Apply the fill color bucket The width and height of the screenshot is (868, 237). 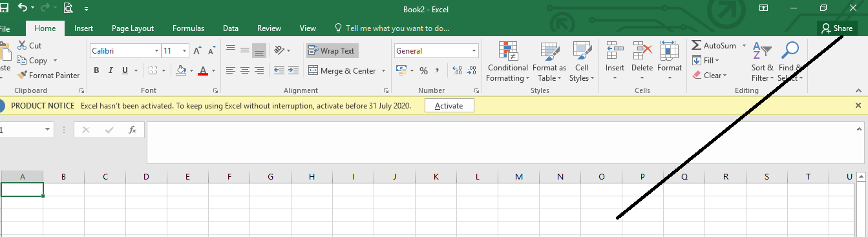[181, 70]
